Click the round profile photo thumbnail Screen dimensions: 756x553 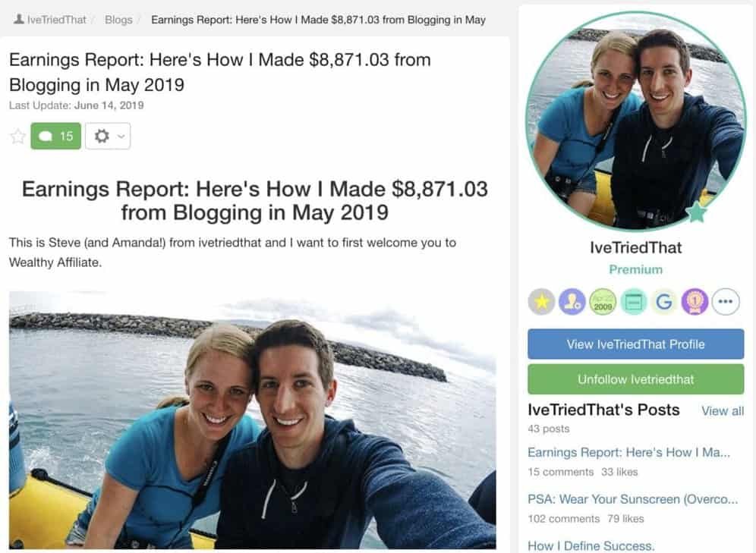[635, 120]
